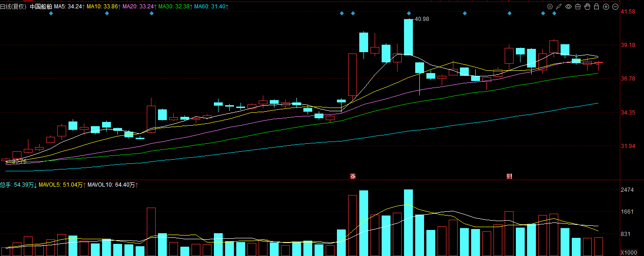Activate the hand pan tool

tap(587, 7)
